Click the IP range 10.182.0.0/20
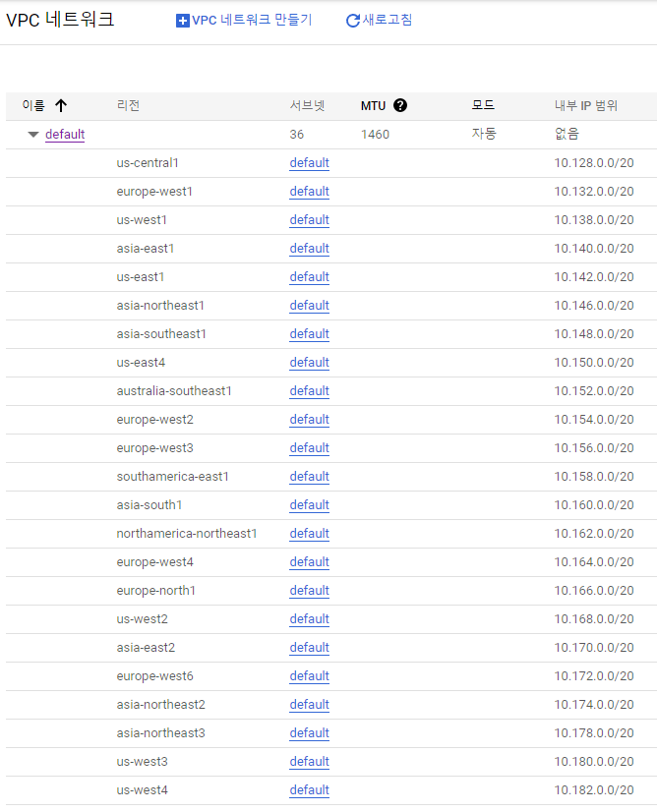Viewport: 657px width, 812px height. click(594, 789)
